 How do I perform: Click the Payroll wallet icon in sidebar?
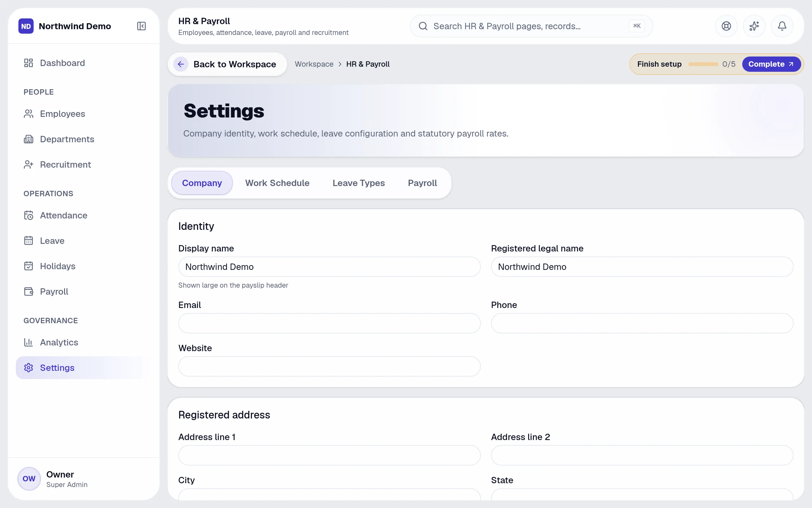click(29, 291)
